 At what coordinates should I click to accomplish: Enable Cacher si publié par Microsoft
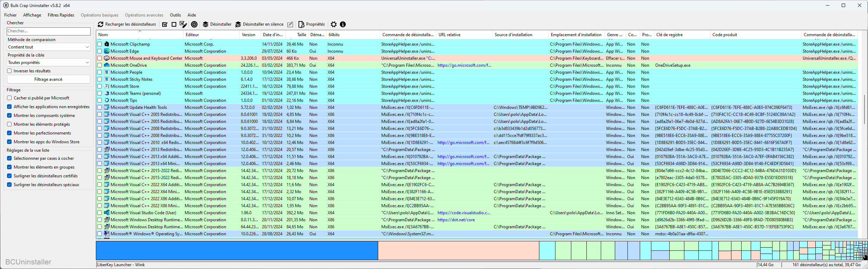(9, 98)
